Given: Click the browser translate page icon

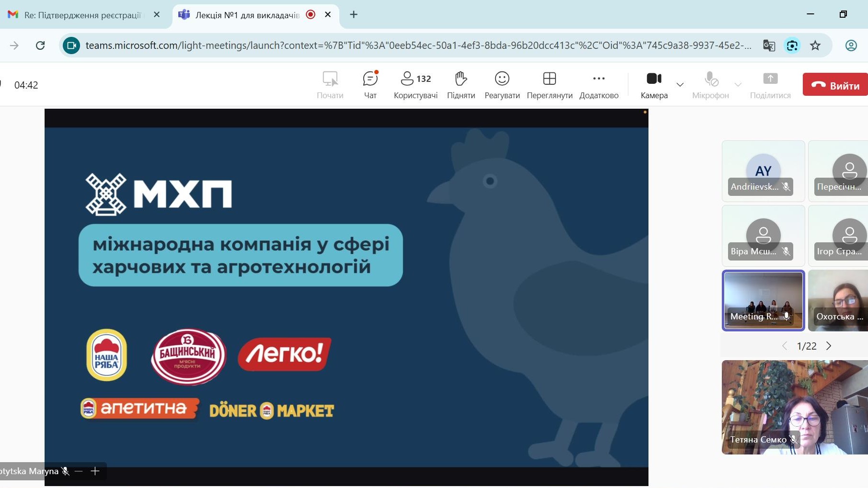Looking at the screenshot, I should [x=769, y=45].
